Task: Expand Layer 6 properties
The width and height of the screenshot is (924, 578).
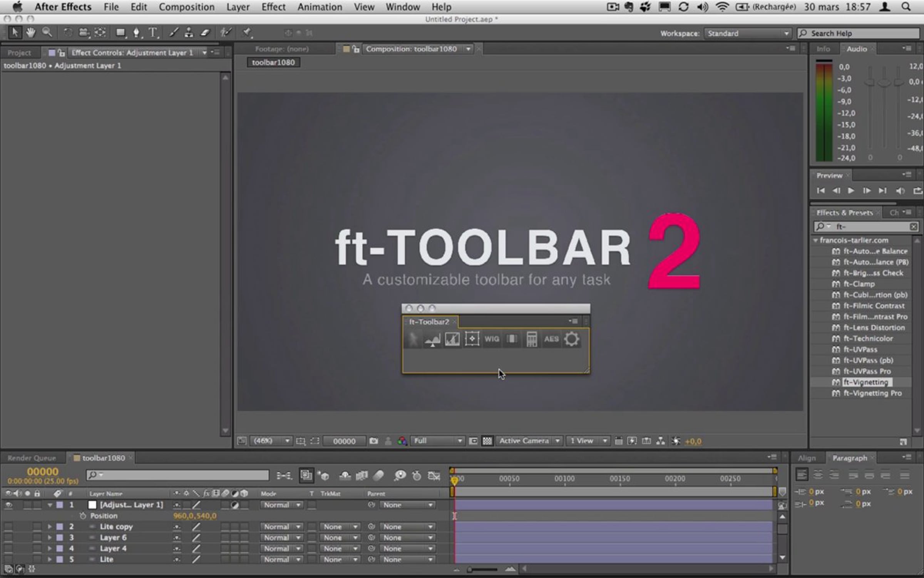Action: point(49,537)
